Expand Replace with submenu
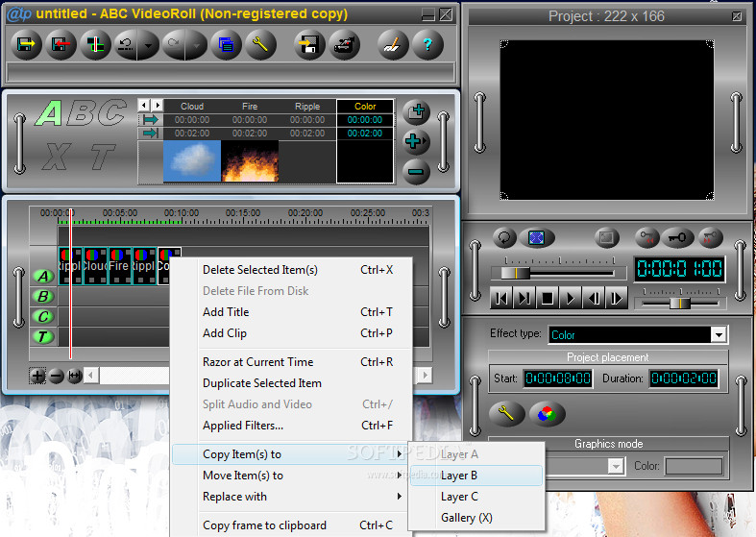The width and height of the screenshot is (756, 537). [292, 497]
